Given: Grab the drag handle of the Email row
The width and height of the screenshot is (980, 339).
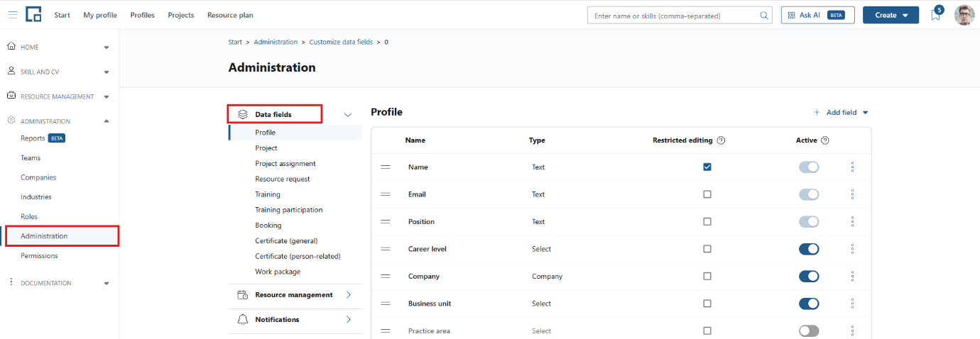Looking at the screenshot, I should (x=386, y=194).
